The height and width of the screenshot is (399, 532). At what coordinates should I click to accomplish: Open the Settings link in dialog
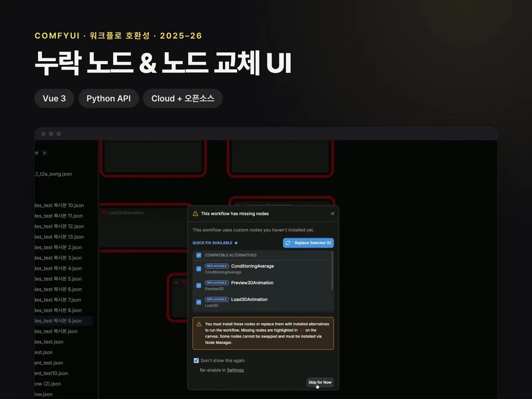[235, 370]
